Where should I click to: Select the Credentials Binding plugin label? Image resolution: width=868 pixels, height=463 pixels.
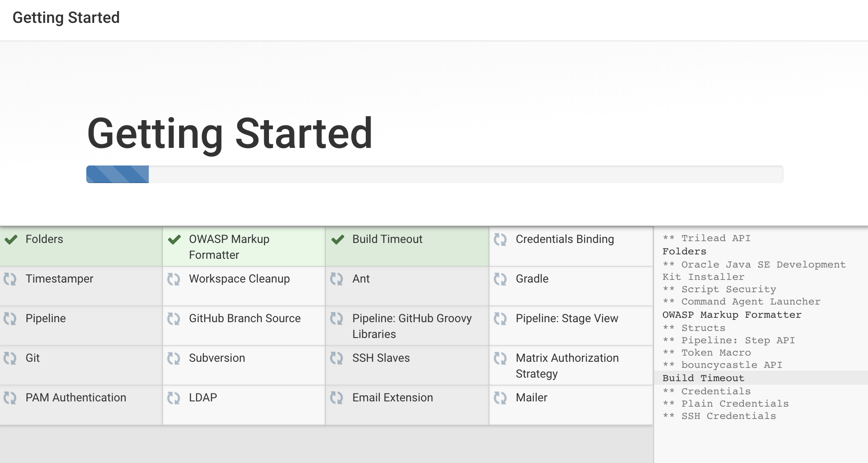tap(565, 239)
